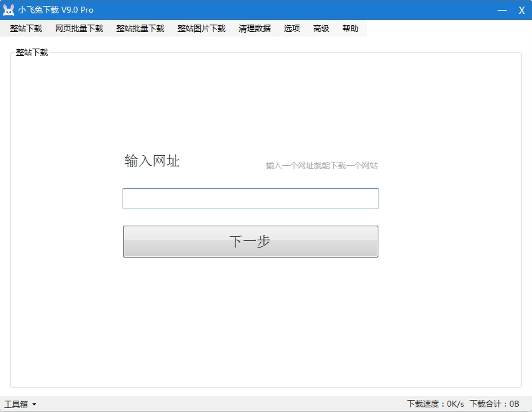Open the 清理数据 menu

point(255,29)
